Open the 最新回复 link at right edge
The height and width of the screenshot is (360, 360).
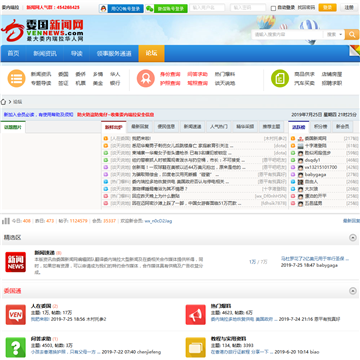pos(351,221)
